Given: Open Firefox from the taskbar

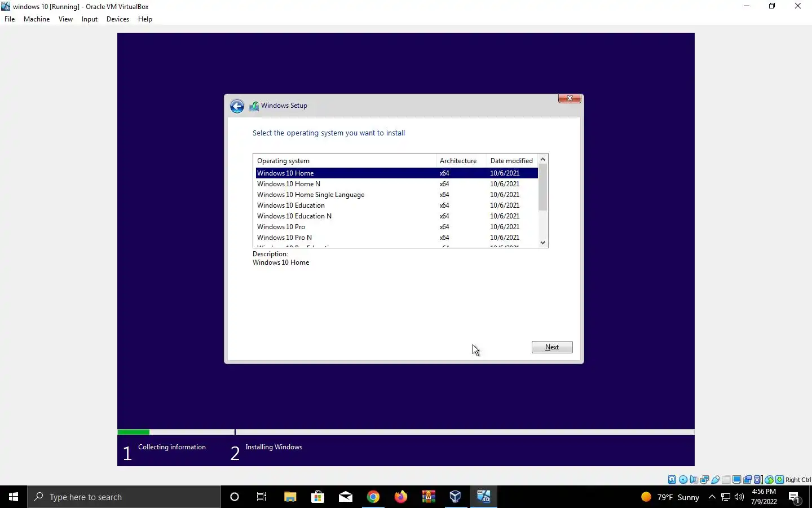Looking at the screenshot, I should tap(400, 497).
